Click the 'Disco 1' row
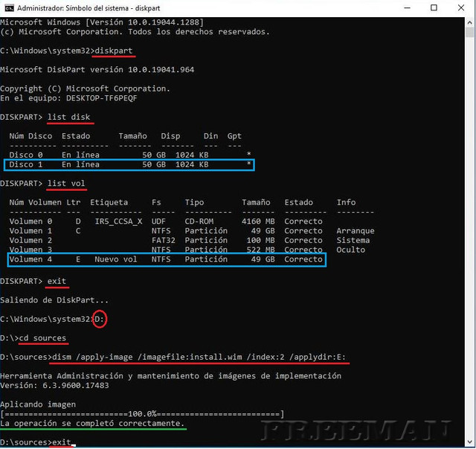The width and height of the screenshot is (476, 449). 130,164
